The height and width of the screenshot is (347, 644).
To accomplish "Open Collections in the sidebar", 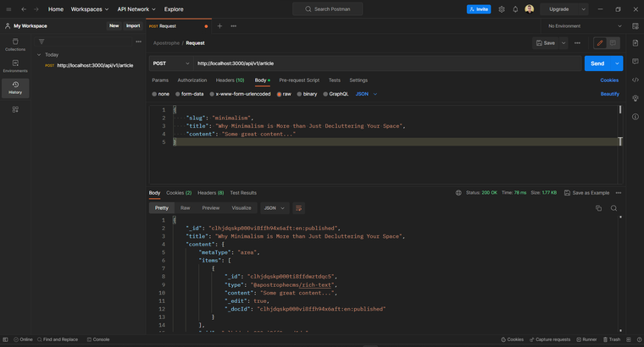I will click(15, 45).
